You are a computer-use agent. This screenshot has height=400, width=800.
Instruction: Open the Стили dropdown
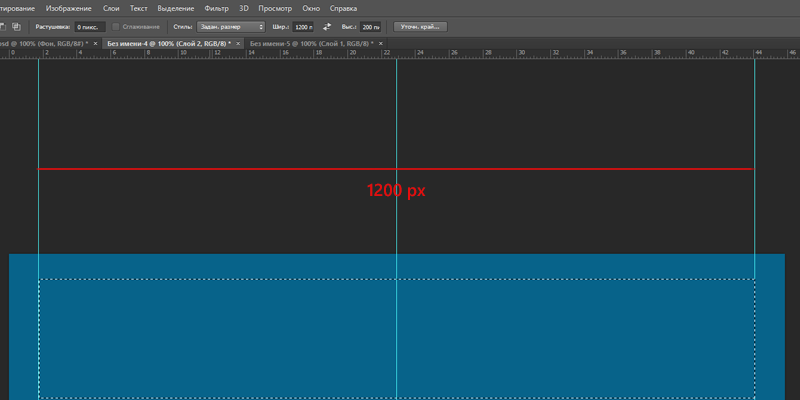231,26
